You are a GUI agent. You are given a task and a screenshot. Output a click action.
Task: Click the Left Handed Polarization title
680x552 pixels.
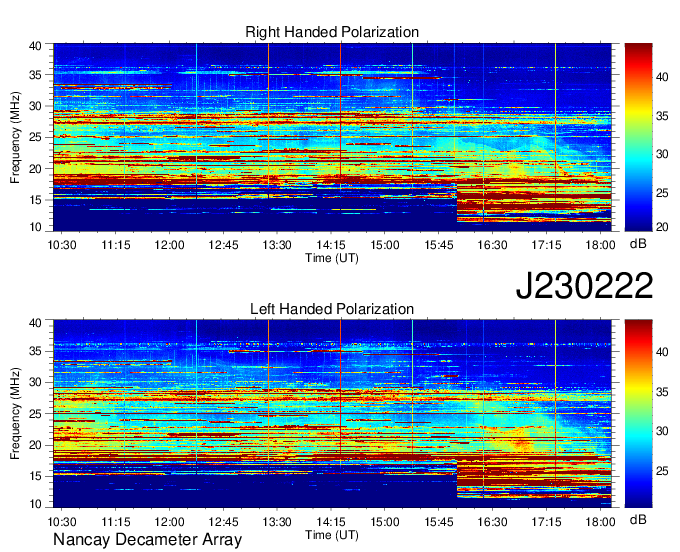pyautogui.click(x=332, y=309)
